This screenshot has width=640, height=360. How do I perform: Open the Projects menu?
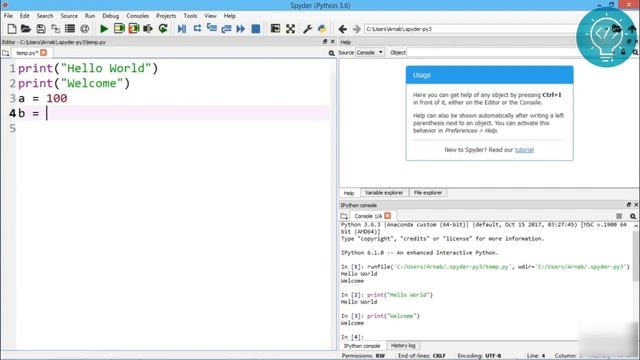(166, 16)
